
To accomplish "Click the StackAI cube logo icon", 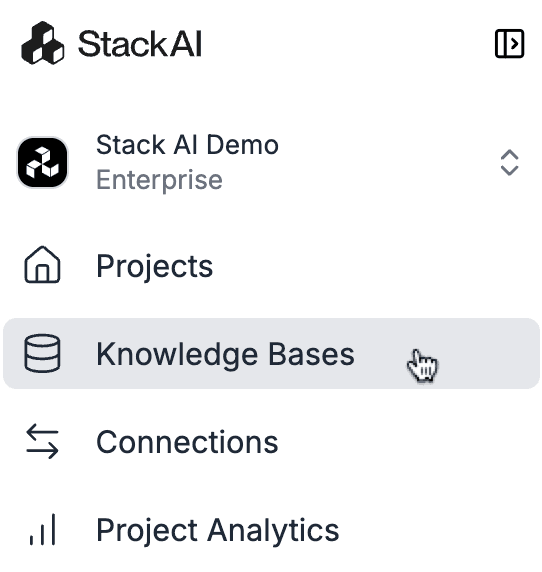I will [x=43, y=43].
